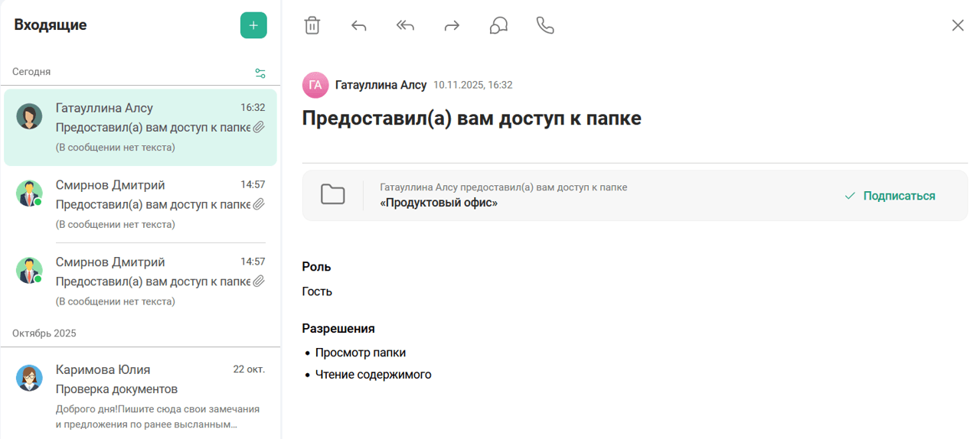Start a chat using speech bubbles icon
Screen dimensions: 980x439
click(498, 26)
